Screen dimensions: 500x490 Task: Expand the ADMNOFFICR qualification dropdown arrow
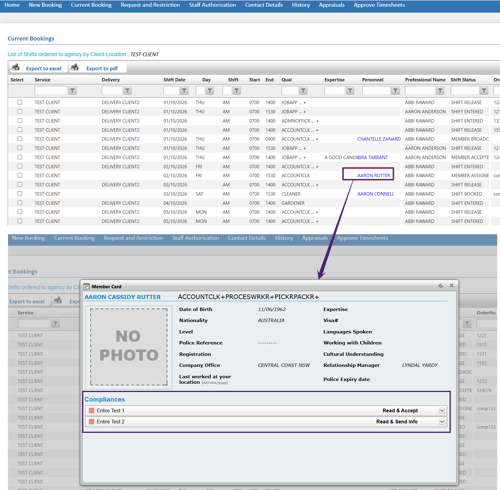tap(317, 121)
